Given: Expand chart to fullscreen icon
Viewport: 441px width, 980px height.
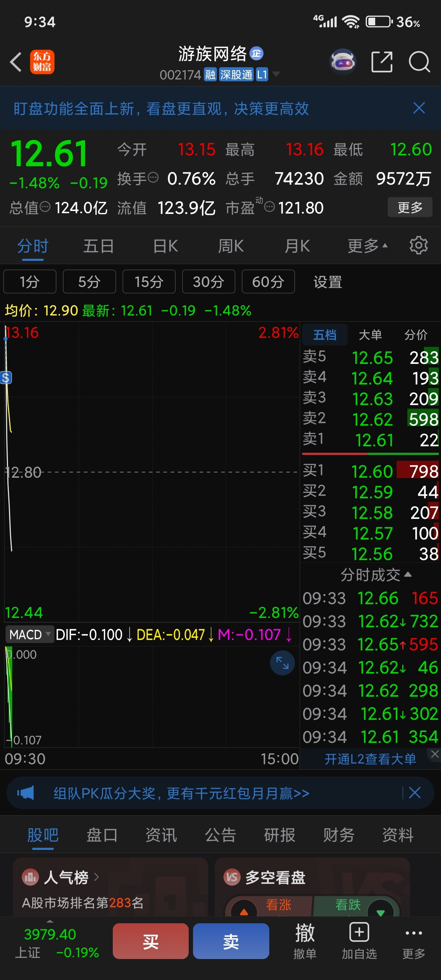Looking at the screenshot, I should click(282, 663).
